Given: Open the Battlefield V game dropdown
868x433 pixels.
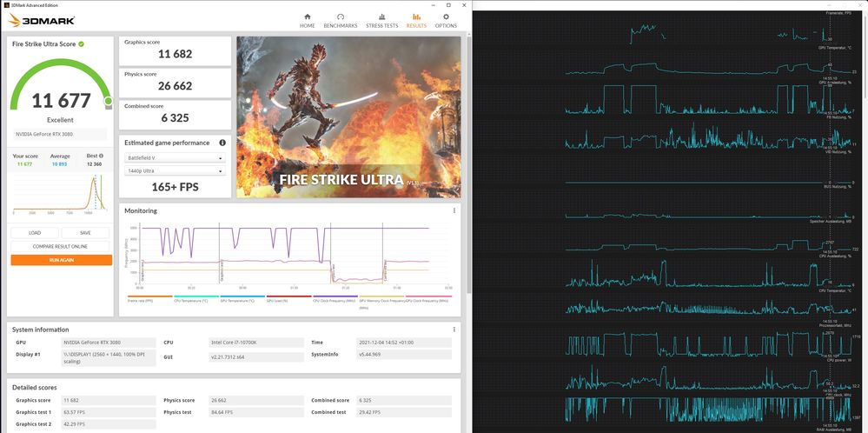Looking at the screenshot, I should click(x=175, y=158).
